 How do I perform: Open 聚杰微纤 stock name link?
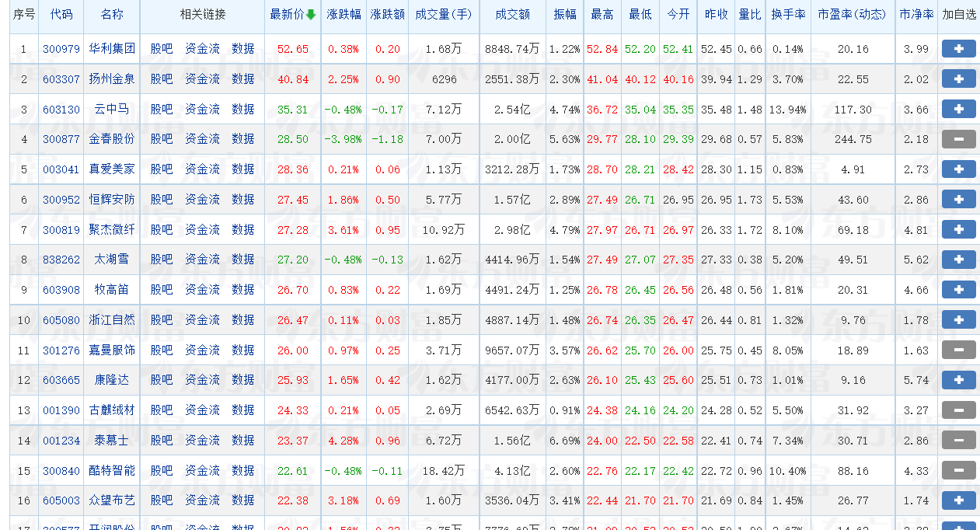pos(112,230)
